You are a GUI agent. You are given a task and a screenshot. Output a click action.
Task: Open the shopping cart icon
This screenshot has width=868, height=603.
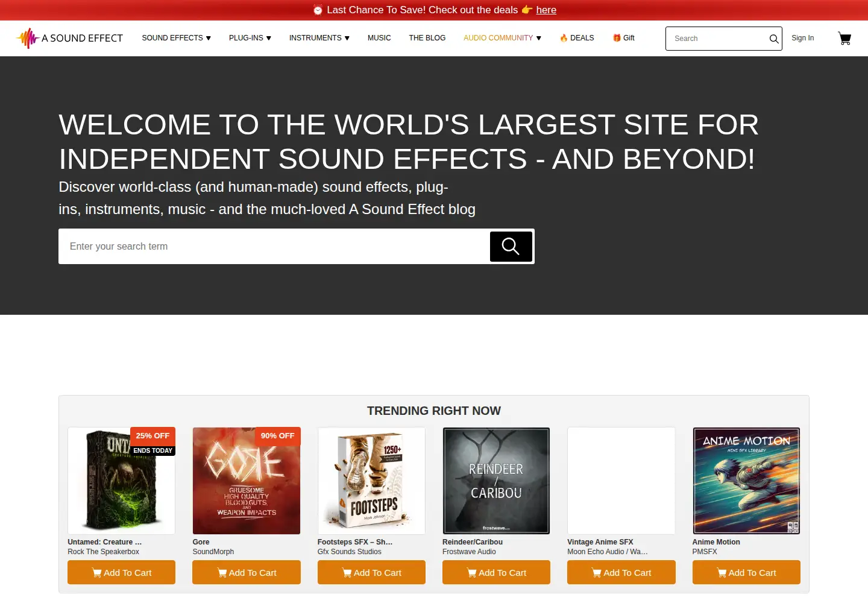[844, 39]
